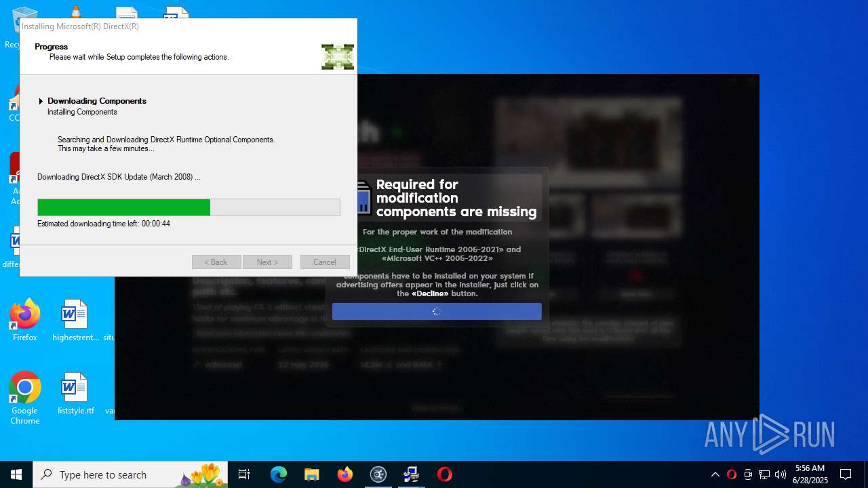Screen dimensions: 868x488
Task: Open highestrent desktop document
Action: pos(75,321)
